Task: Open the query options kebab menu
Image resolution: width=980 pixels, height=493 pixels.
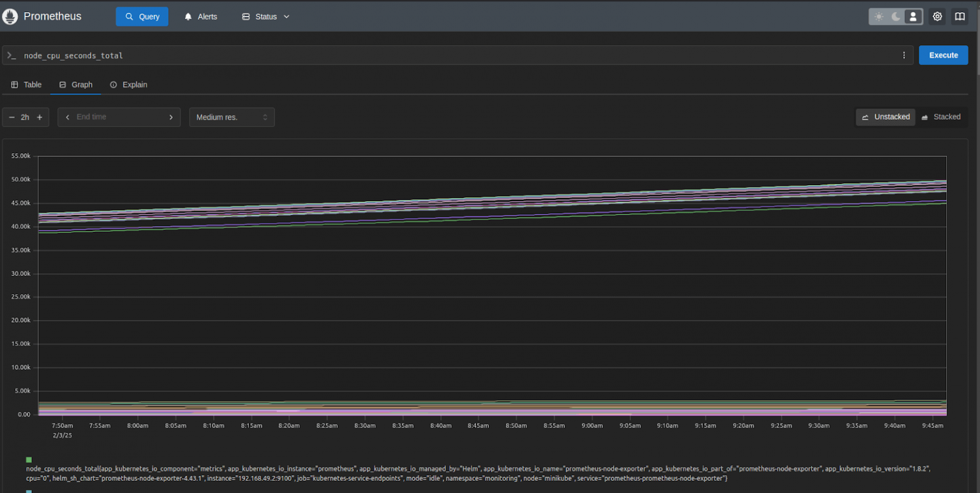Action: tap(904, 56)
